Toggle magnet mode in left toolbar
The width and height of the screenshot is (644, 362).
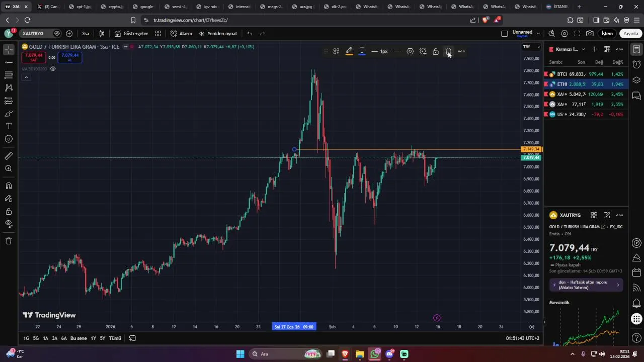pyautogui.click(x=9, y=186)
